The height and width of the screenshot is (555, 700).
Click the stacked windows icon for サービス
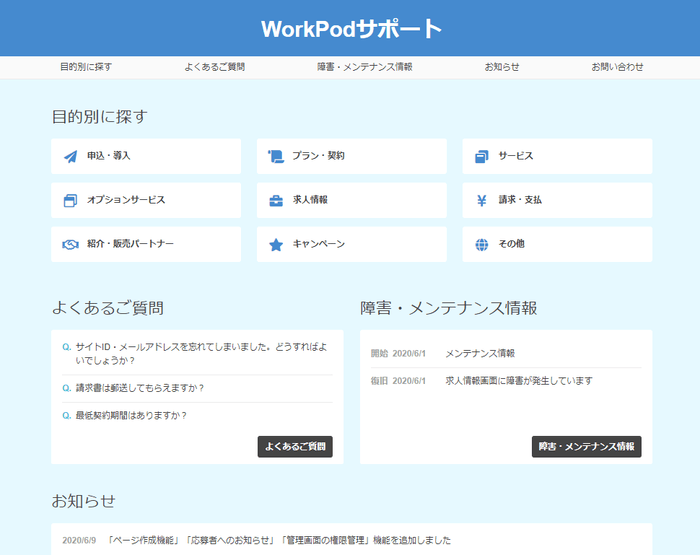(482, 156)
